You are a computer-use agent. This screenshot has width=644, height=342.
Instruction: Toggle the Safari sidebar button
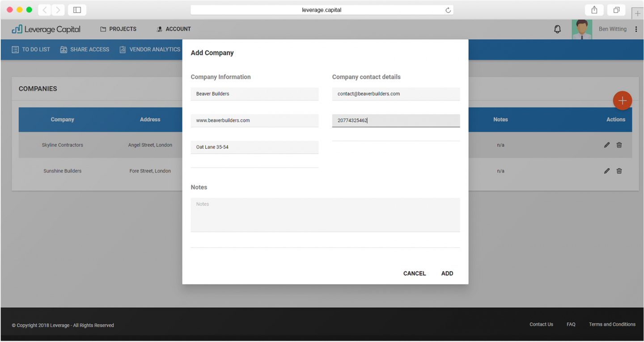coord(77,10)
